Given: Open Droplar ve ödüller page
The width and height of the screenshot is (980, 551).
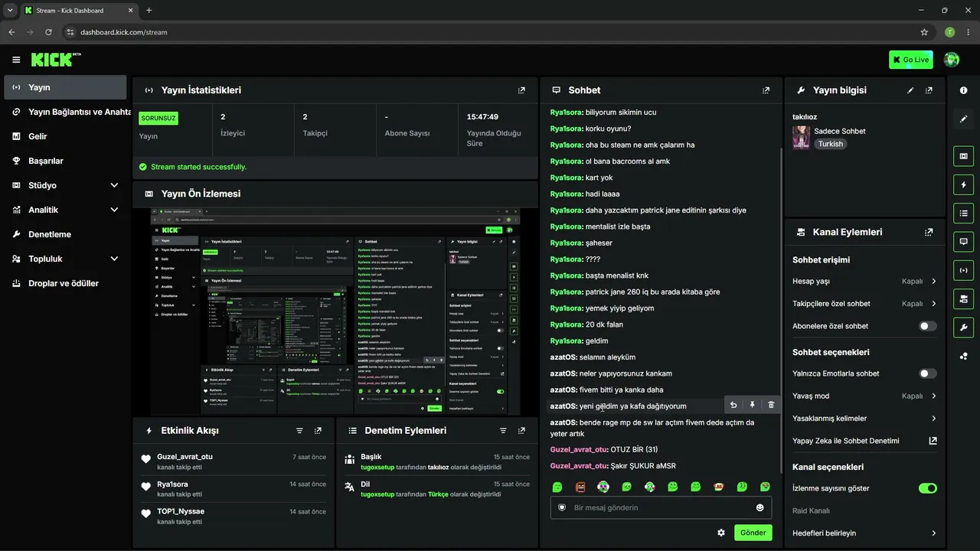Looking at the screenshot, I should pos(65,283).
